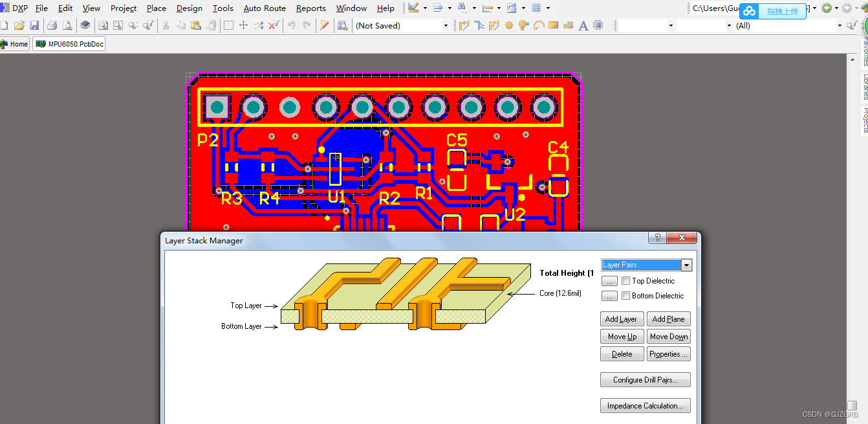This screenshot has height=424, width=868.
Task: Click the Place Via icon
Action: point(523,25)
